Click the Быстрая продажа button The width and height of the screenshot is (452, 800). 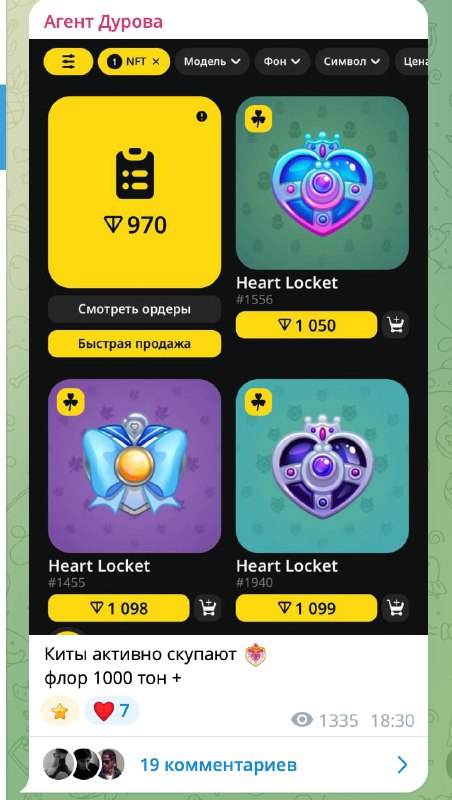pyautogui.click(x=135, y=344)
